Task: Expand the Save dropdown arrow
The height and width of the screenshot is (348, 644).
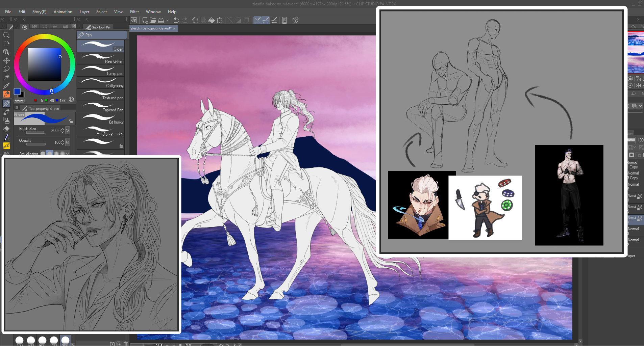Action: [167, 20]
